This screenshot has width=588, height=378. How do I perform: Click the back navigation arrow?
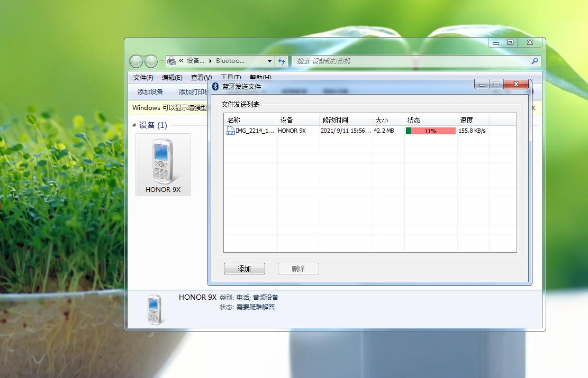click(x=138, y=61)
